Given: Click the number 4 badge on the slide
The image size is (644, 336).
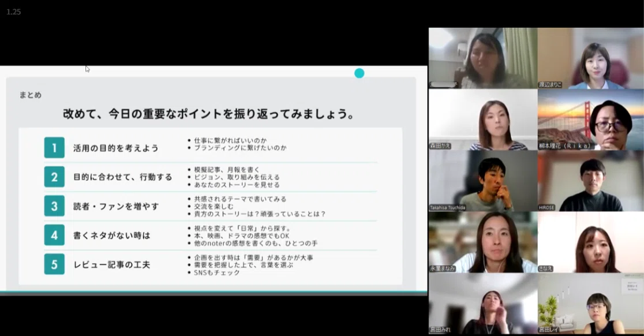Looking at the screenshot, I should (54, 235).
